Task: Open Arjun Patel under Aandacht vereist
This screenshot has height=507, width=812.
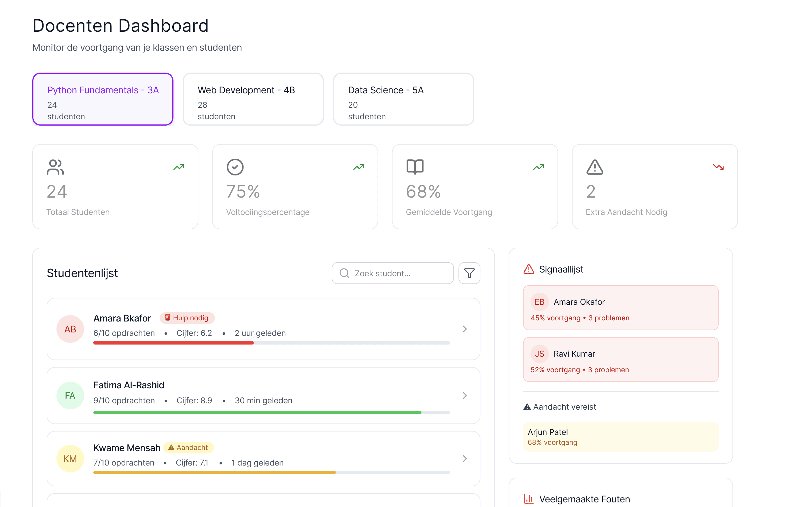Action: [620, 437]
